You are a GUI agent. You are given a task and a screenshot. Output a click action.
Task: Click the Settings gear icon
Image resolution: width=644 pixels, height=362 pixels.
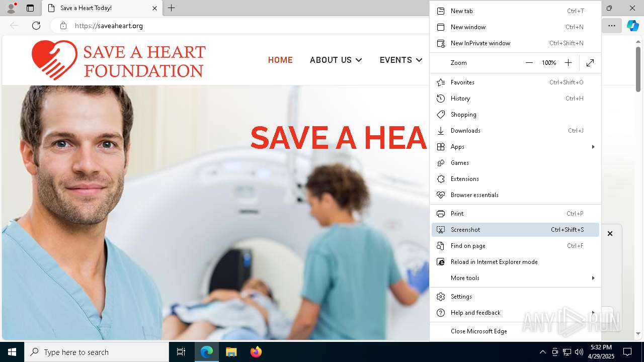pos(441,297)
